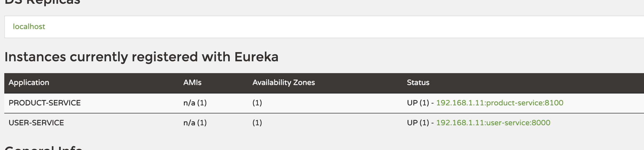Open the 192.168.1.11:user-service:8000 instance link

[x=493, y=123]
